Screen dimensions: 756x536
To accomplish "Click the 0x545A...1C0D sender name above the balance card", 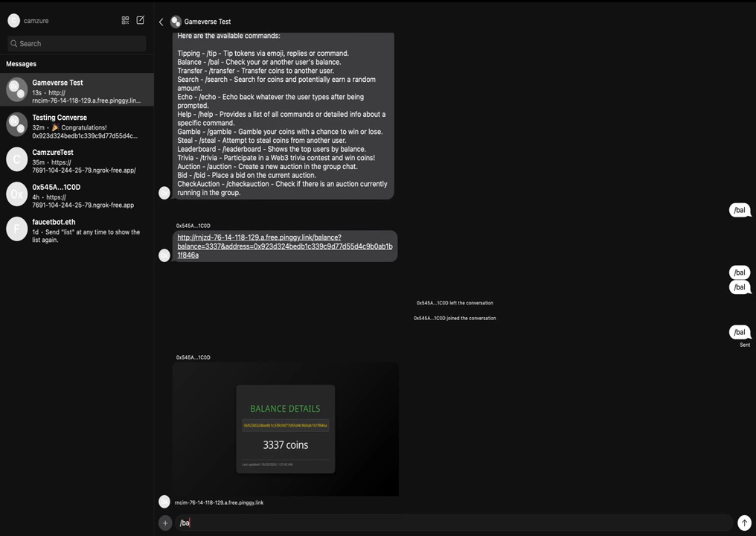I will click(x=193, y=357).
